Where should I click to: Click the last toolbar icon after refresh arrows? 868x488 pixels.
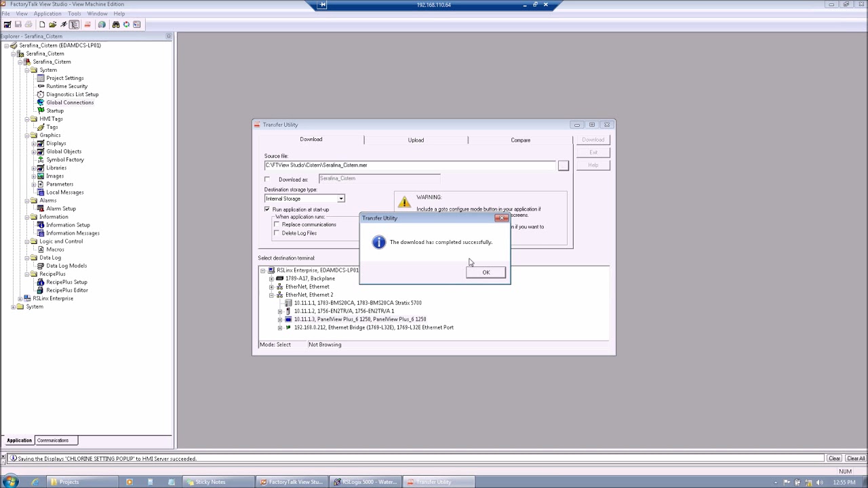pos(137,24)
